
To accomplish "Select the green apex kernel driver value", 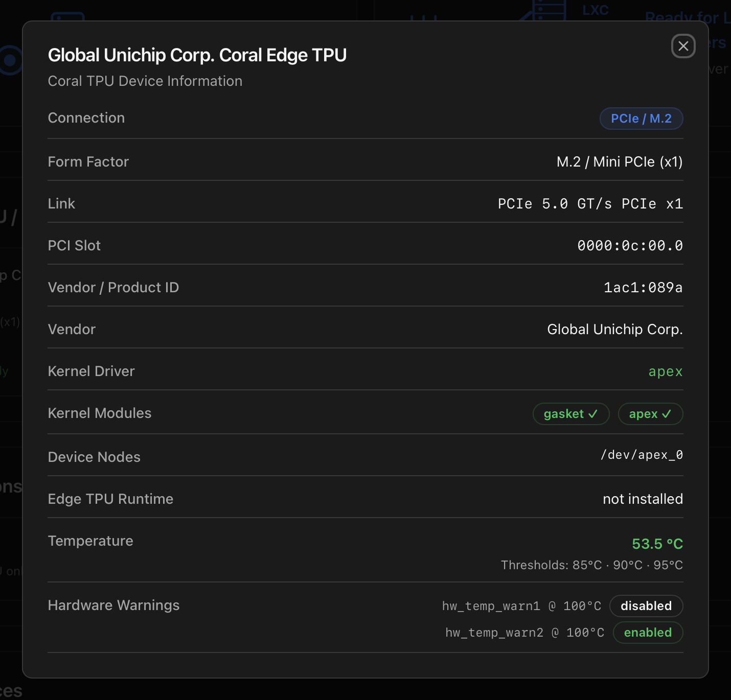I will (x=666, y=371).
